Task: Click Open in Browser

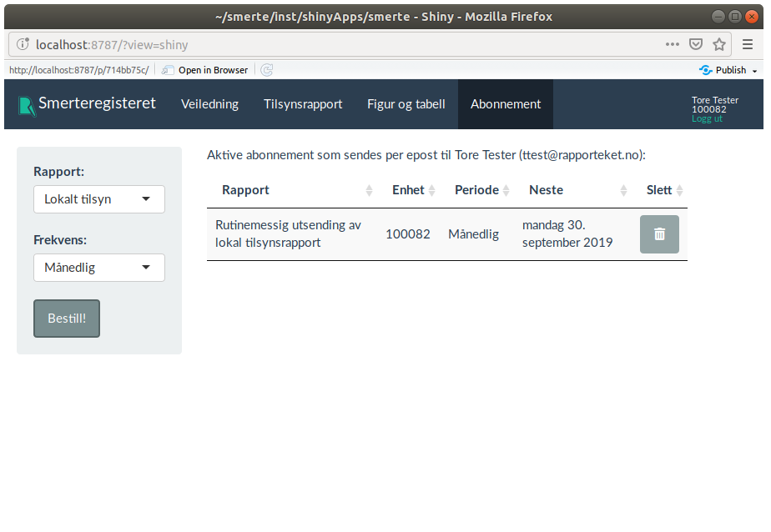Action: (x=213, y=70)
